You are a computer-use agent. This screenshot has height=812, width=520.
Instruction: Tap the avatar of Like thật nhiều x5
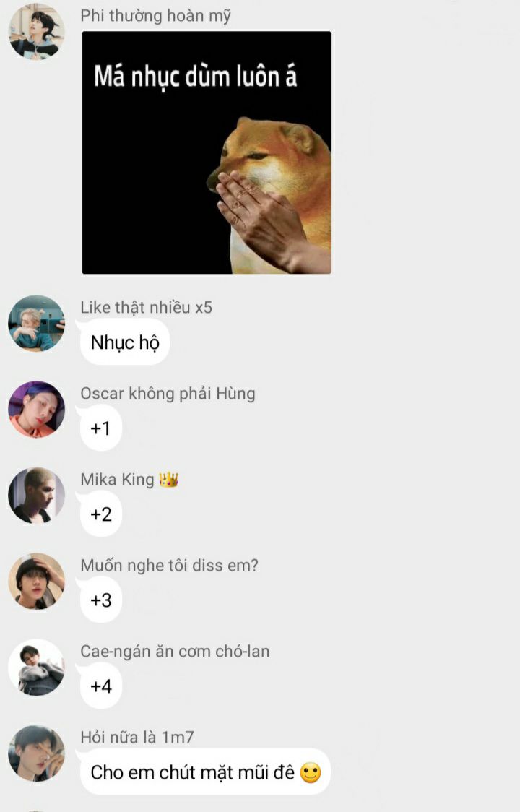[36, 324]
